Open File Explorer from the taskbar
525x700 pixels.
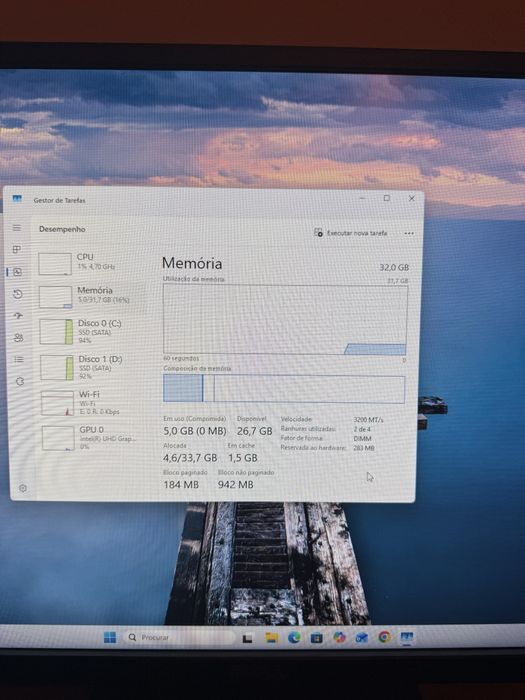coord(271,638)
